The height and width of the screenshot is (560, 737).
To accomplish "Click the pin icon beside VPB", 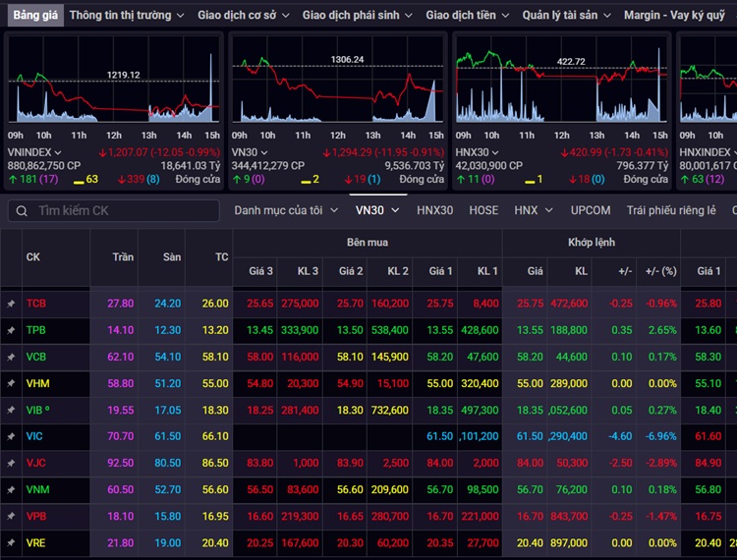I will [11, 517].
